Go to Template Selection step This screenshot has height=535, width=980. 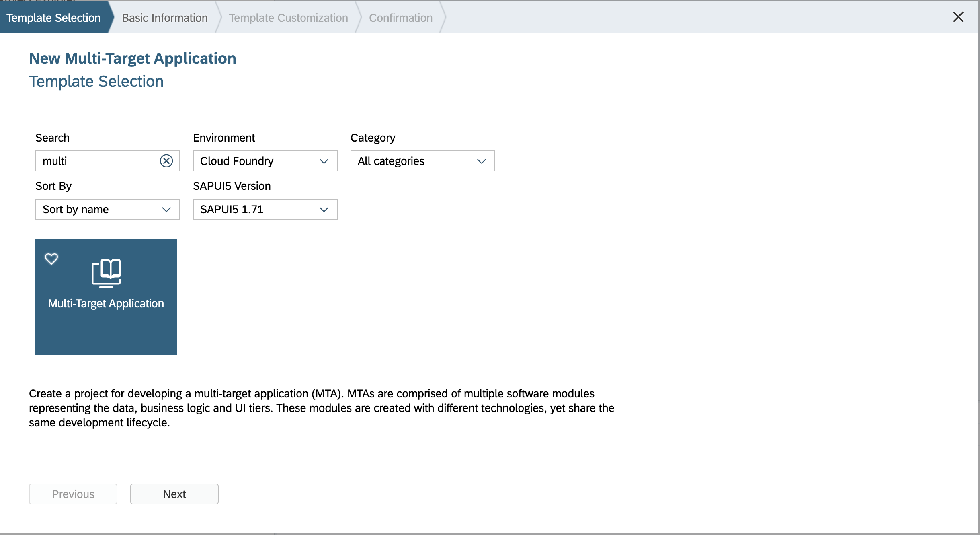53,18
